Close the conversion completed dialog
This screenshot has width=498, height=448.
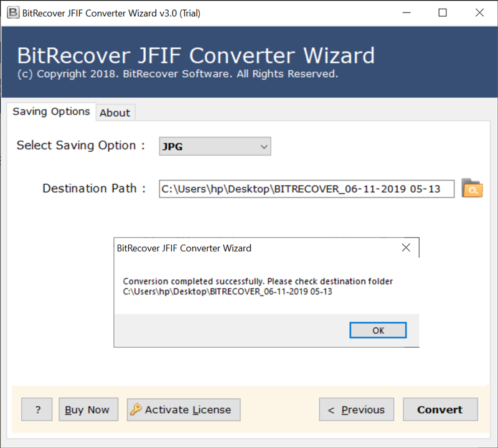406,248
